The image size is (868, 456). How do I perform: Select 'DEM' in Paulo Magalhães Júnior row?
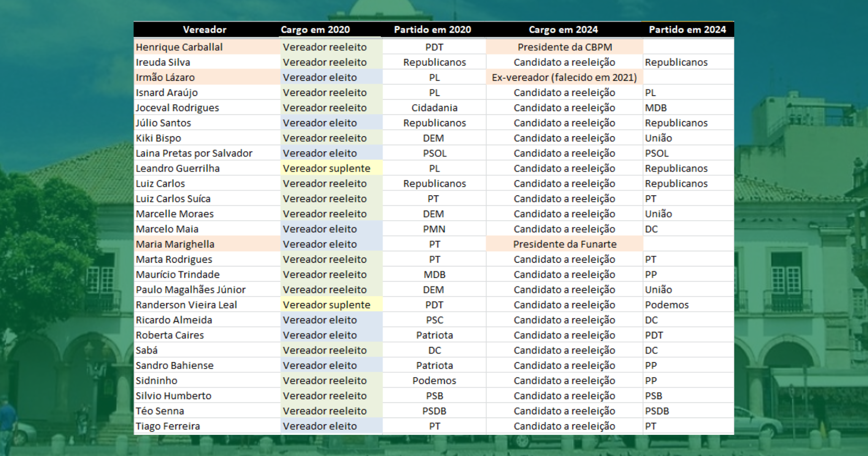point(434,290)
